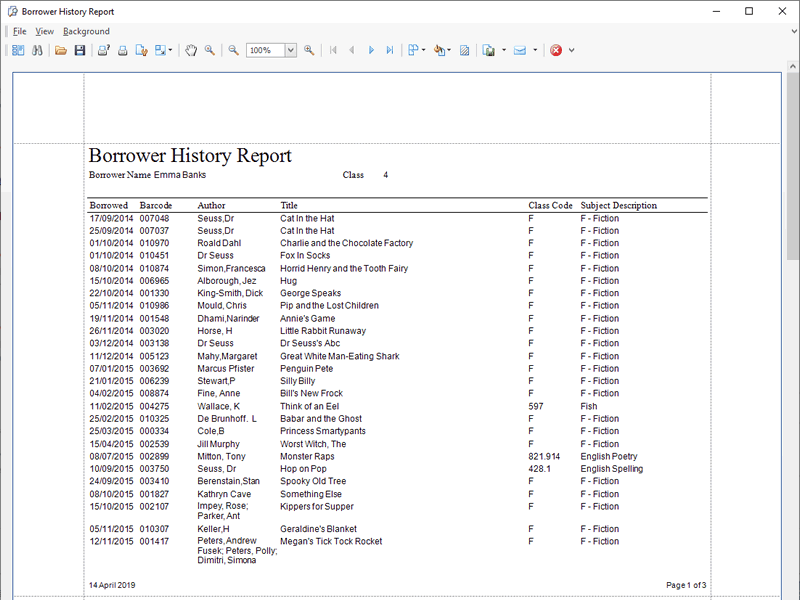This screenshot has width=800, height=600.
Task: Click the Save floppy disk icon
Action: 79,50
